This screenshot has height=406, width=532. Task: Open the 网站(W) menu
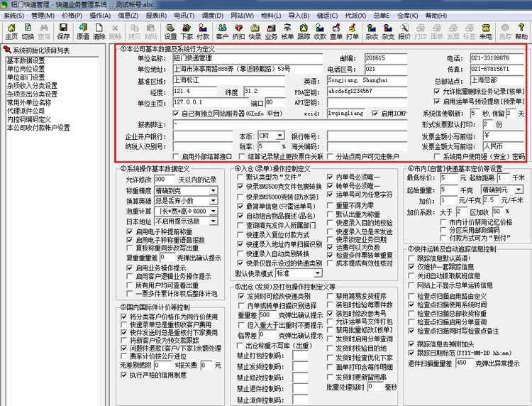(x=242, y=16)
